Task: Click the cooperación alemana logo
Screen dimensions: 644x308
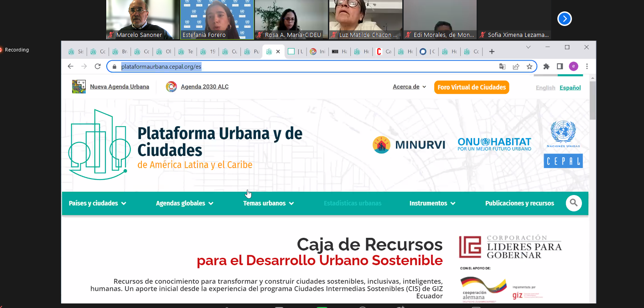Action: click(483, 289)
